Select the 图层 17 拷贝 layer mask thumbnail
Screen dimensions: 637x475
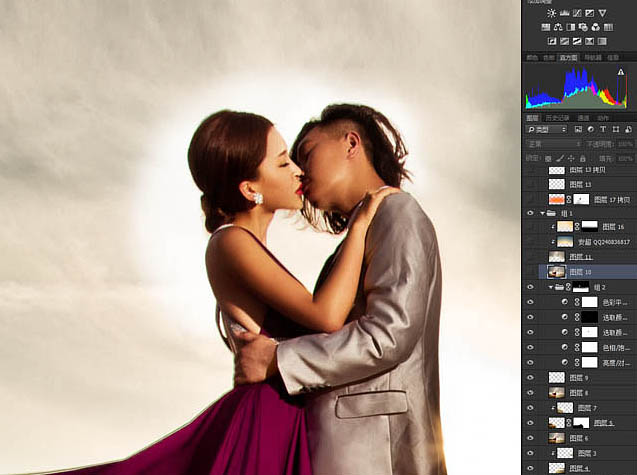[x=581, y=199]
